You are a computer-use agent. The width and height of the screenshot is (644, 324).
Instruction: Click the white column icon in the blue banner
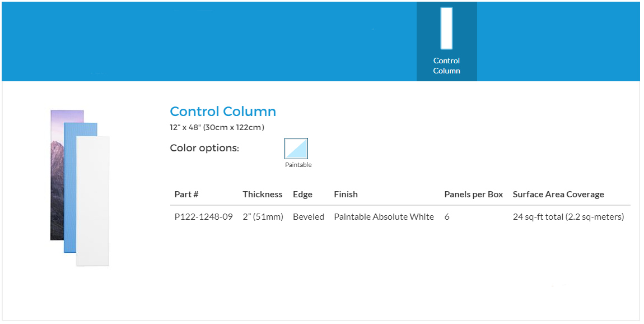[x=446, y=28]
